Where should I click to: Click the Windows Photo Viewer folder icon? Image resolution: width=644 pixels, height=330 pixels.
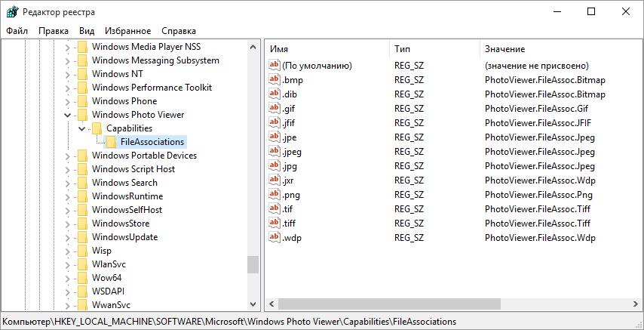tap(82, 115)
